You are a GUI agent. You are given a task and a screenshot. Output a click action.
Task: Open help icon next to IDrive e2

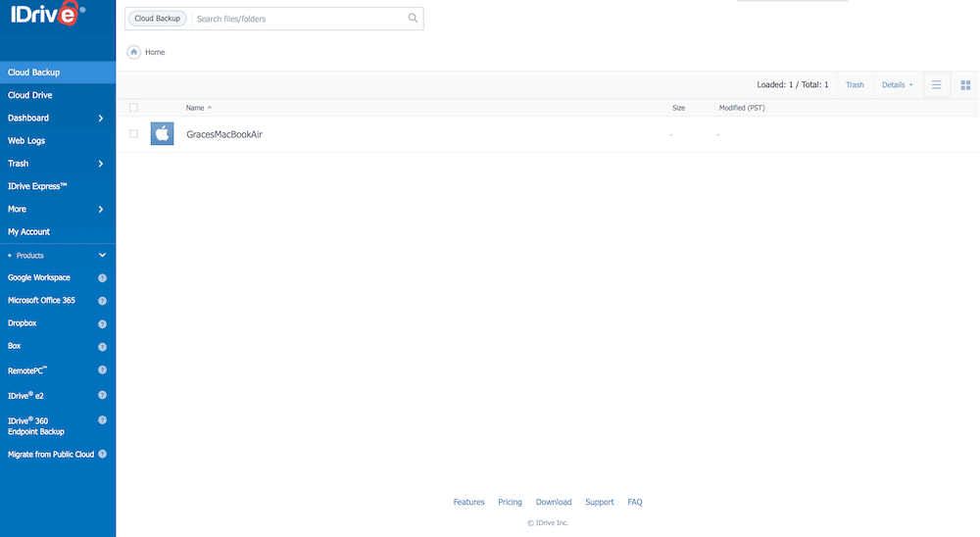[x=103, y=395]
